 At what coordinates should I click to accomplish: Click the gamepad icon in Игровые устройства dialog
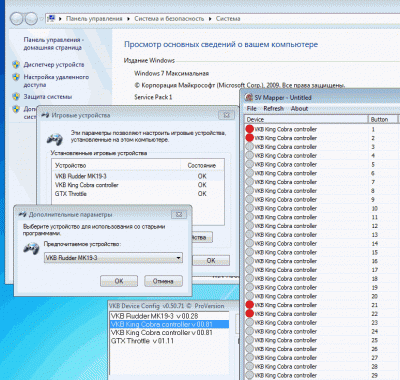point(54,139)
